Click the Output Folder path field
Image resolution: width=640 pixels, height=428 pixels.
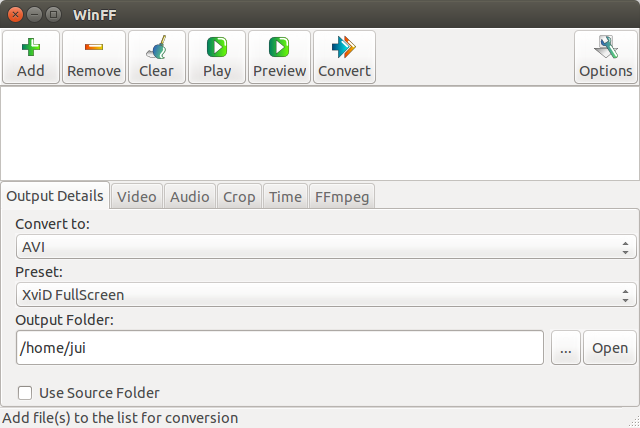[280, 348]
